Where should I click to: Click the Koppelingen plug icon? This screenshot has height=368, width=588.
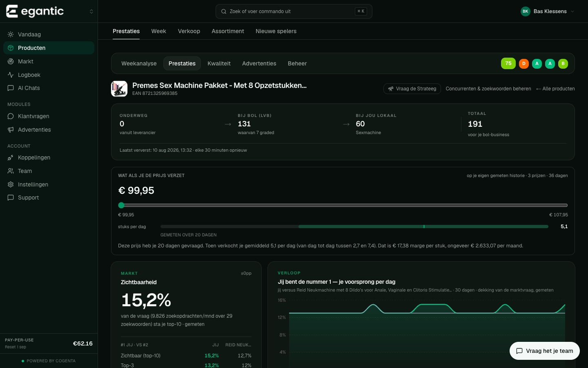click(x=11, y=157)
